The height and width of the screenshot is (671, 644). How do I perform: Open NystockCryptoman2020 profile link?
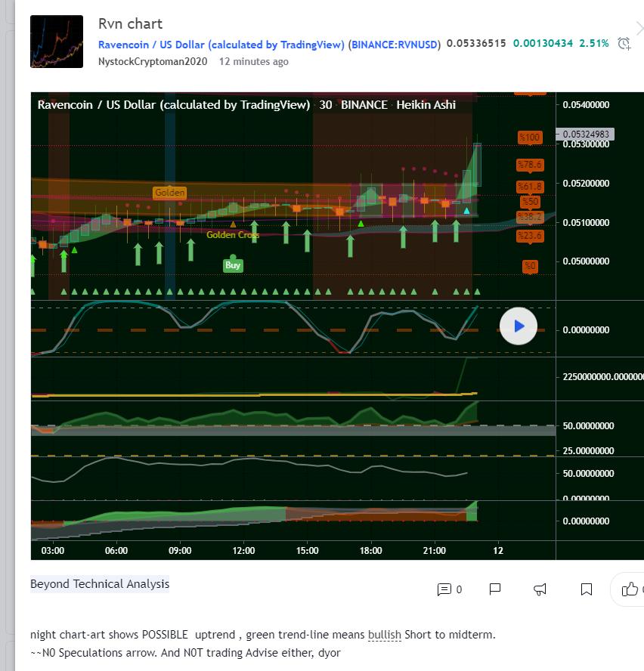click(x=154, y=62)
